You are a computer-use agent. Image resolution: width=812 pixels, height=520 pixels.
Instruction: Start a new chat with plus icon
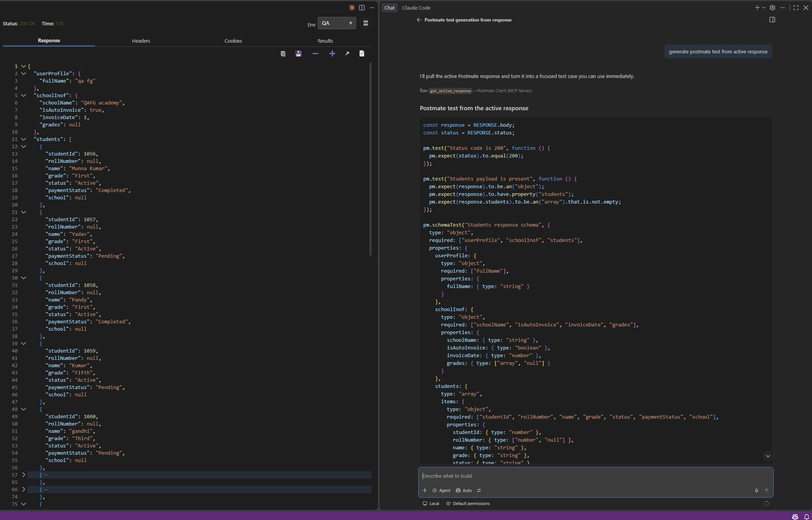[757, 8]
